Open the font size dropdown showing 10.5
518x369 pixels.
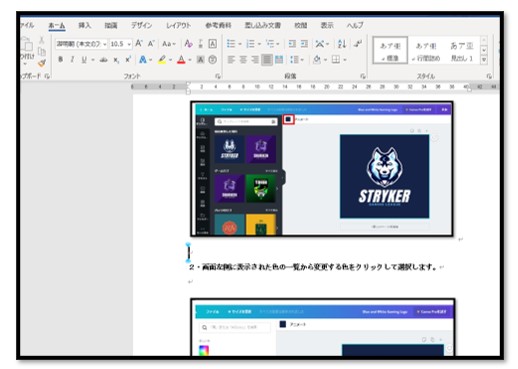(129, 44)
